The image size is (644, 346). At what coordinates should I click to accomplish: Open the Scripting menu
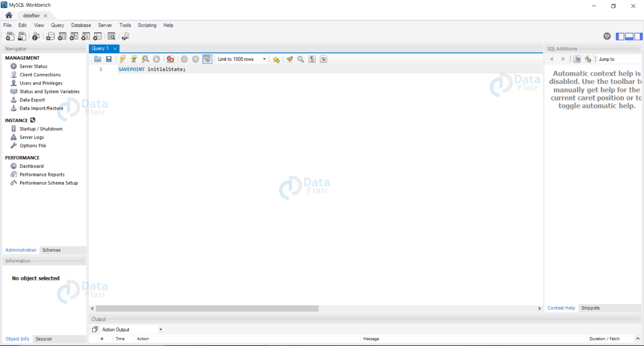tap(147, 25)
